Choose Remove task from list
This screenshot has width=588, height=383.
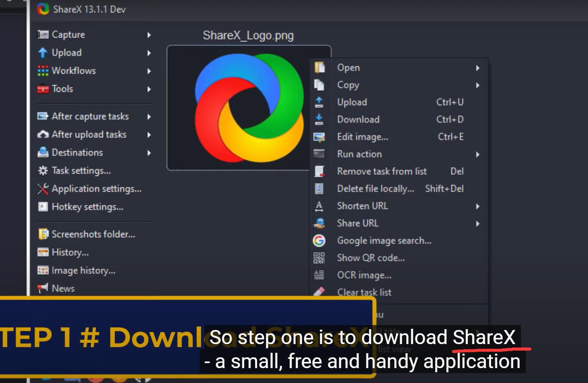(x=399, y=171)
